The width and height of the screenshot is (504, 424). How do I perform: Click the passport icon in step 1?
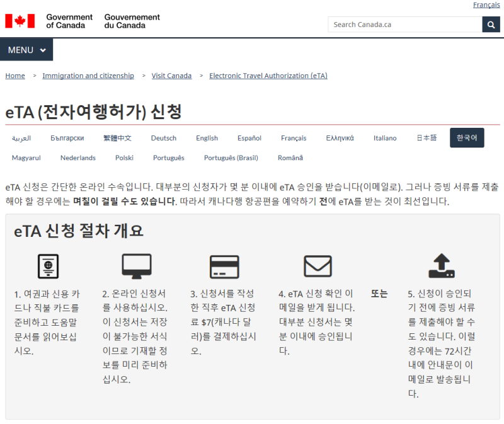coord(49,266)
